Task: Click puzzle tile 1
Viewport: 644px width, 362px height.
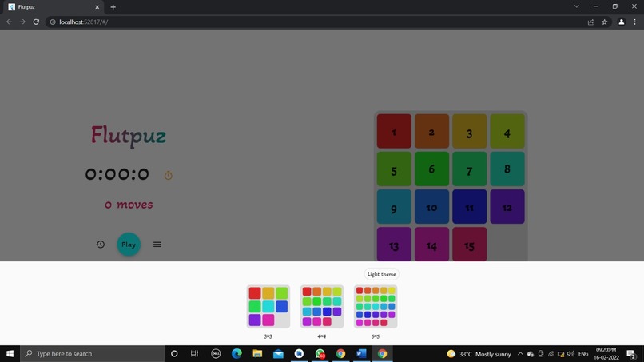Action: coord(394,131)
